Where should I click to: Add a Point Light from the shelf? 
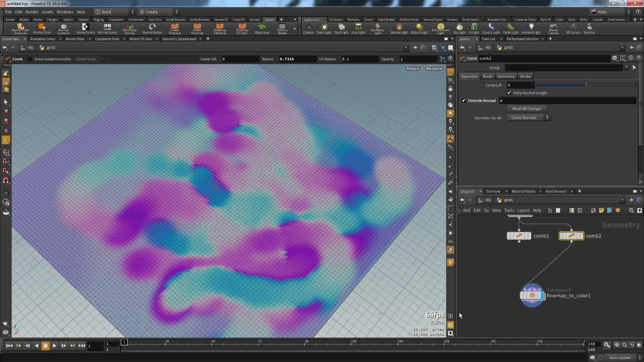click(x=324, y=29)
